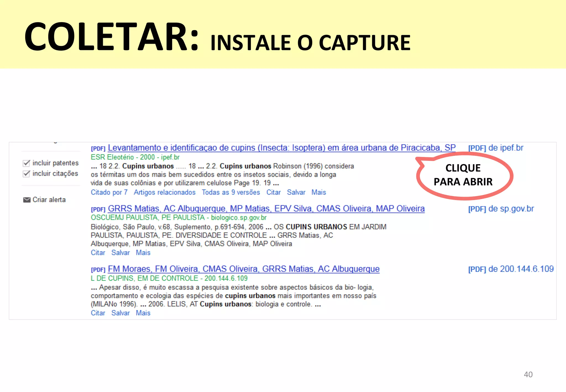Click 'Citado por 7' link
The image size is (566, 392).
109,192
